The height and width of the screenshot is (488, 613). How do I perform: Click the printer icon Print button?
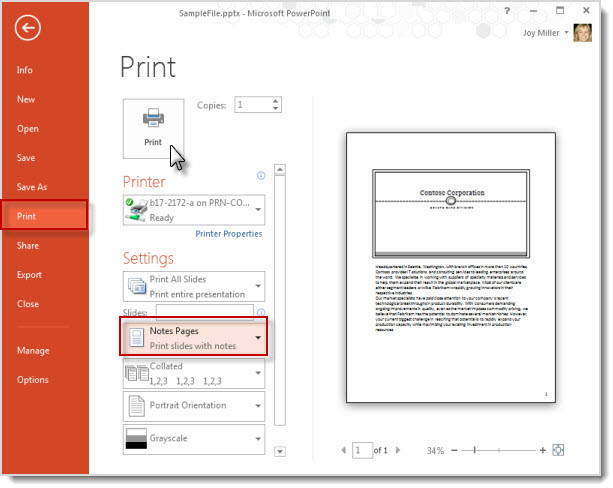153,129
